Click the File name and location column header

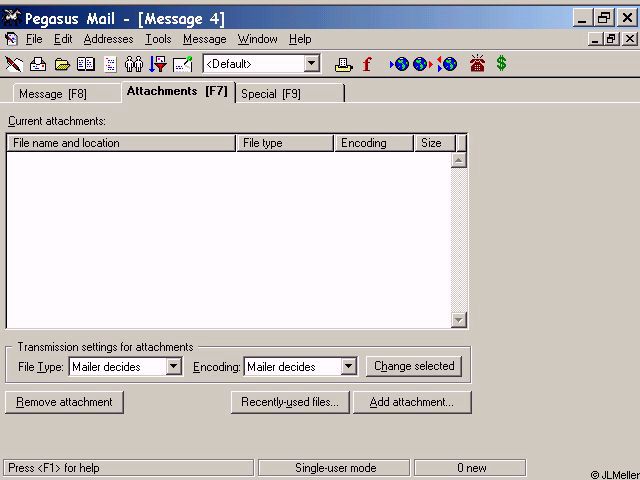[121, 143]
